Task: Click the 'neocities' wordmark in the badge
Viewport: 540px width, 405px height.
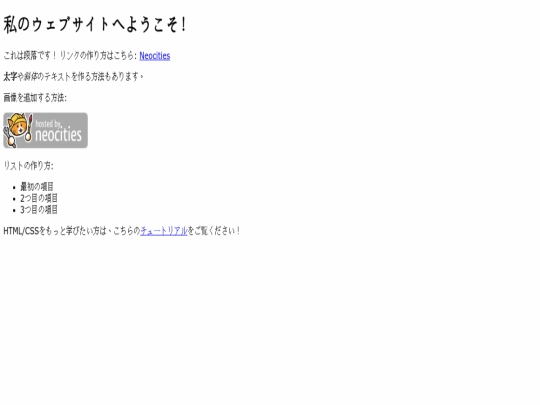Action: 59,135
